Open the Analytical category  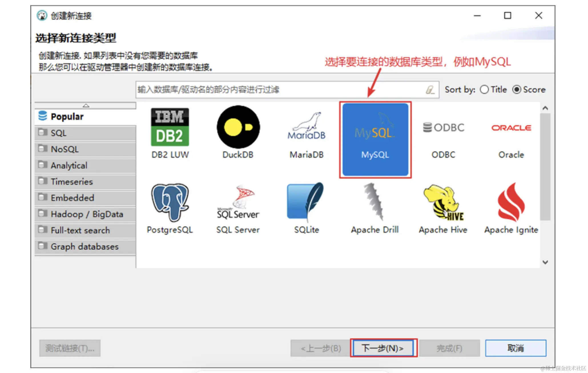point(85,166)
